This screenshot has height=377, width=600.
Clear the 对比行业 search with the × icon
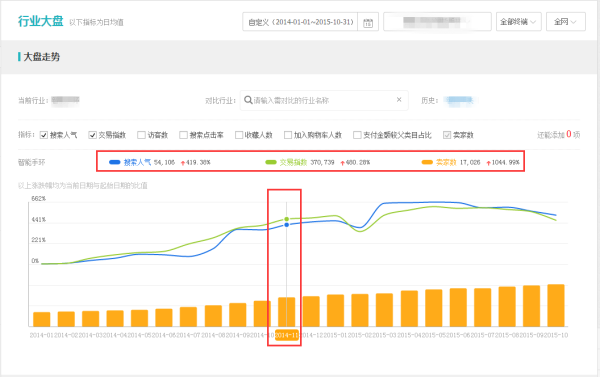click(399, 100)
